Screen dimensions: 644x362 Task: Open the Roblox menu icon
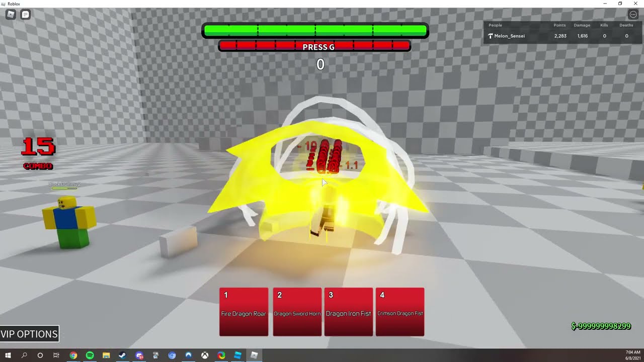11,15
